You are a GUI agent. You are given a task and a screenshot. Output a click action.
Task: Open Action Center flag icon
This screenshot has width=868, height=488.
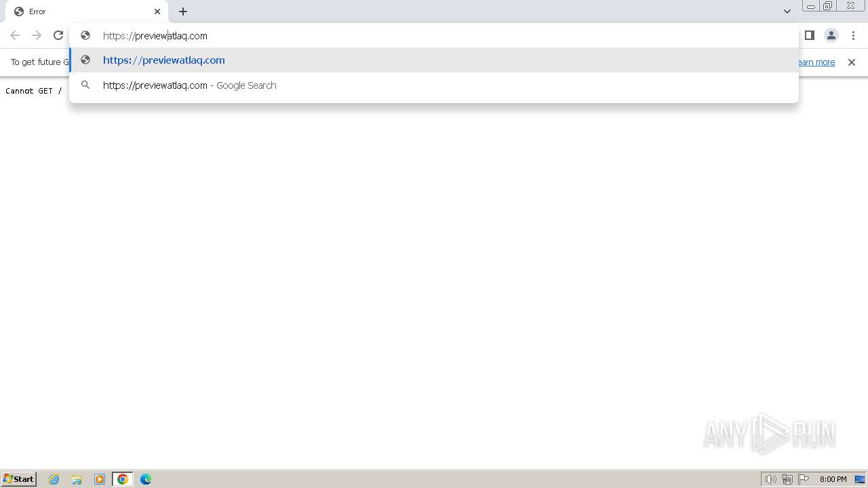pos(804,479)
